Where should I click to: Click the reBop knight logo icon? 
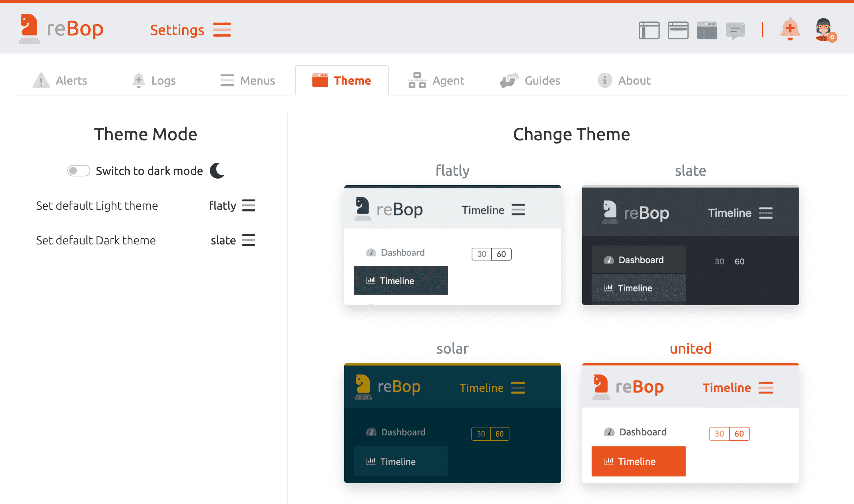(x=29, y=29)
